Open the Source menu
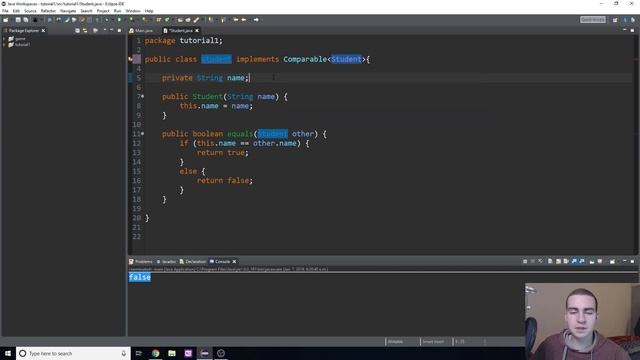640x360 pixels. (x=30, y=11)
